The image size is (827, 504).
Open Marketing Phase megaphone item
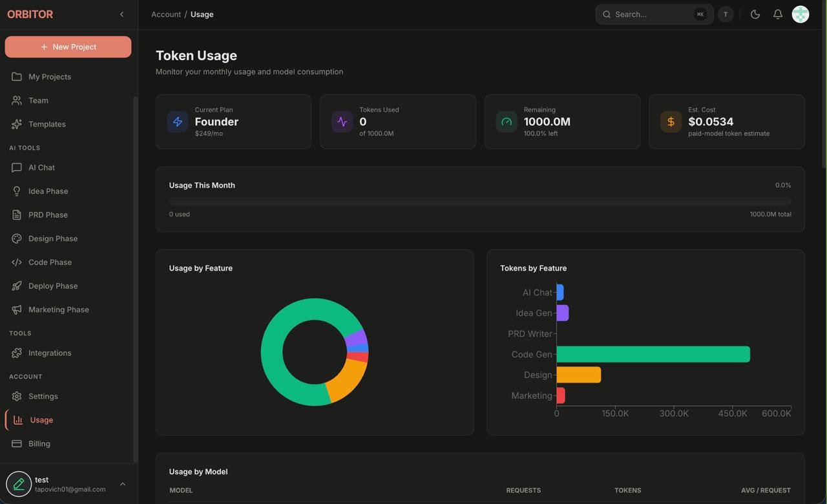(58, 310)
